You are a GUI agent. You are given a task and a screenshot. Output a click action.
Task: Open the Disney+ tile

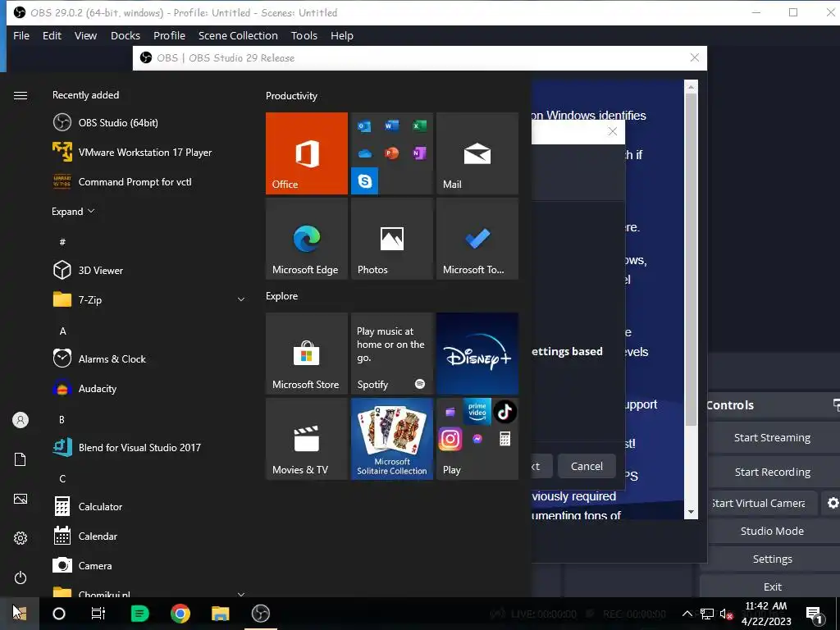pos(477,354)
